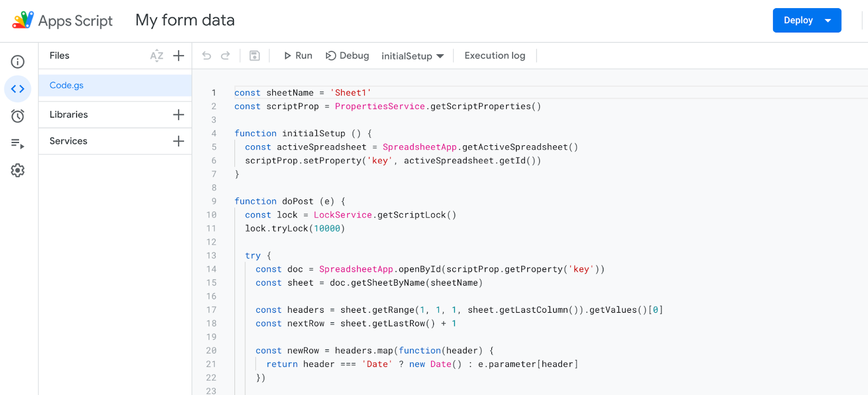This screenshot has width=868, height=395.
Task: Open the Execution log
Action: pyautogui.click(x=495, y=56)
